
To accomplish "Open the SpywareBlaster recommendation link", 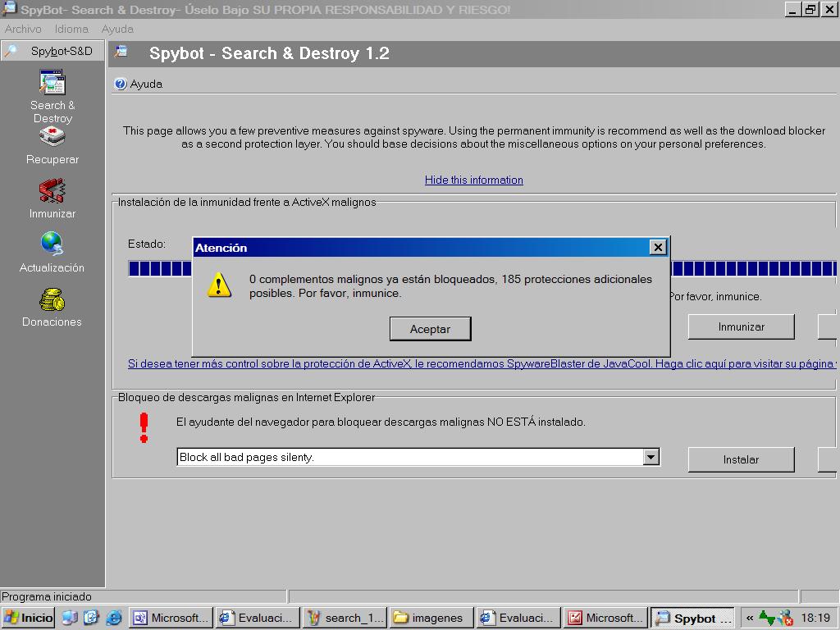I will click(x=482, y=363).
